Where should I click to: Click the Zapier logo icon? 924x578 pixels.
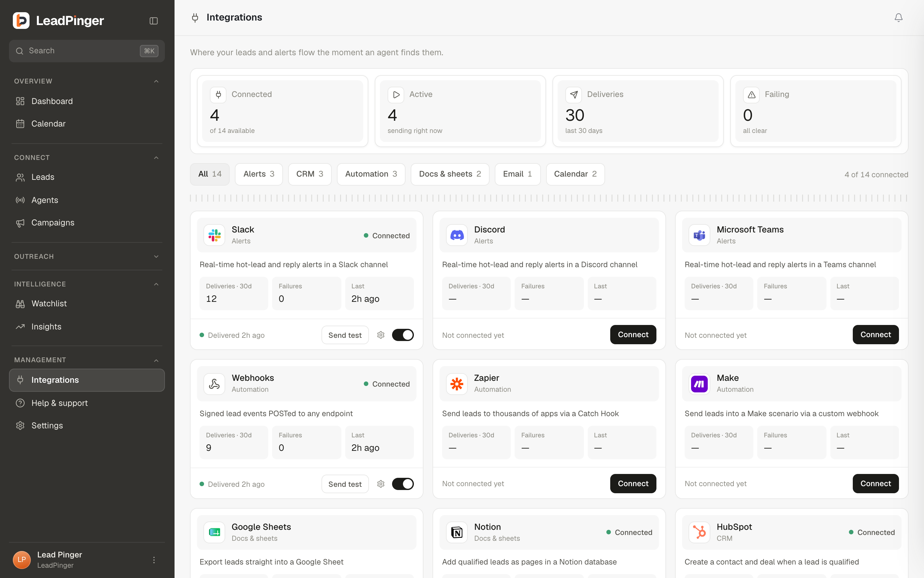point(457,384)
